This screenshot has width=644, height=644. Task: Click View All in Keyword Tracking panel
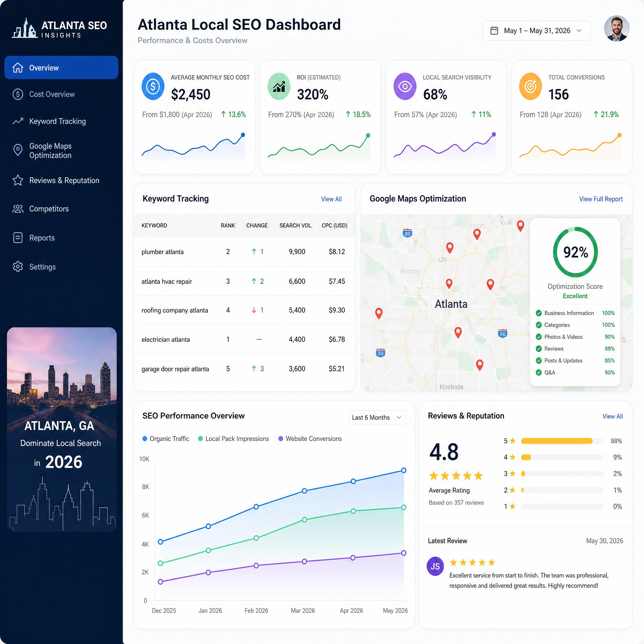coord(331,199)
